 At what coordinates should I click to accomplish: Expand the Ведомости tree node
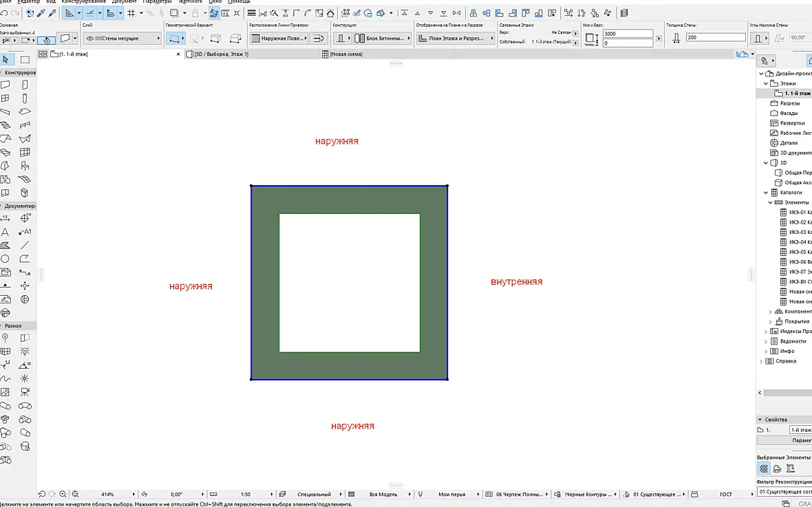coord(766,341)
